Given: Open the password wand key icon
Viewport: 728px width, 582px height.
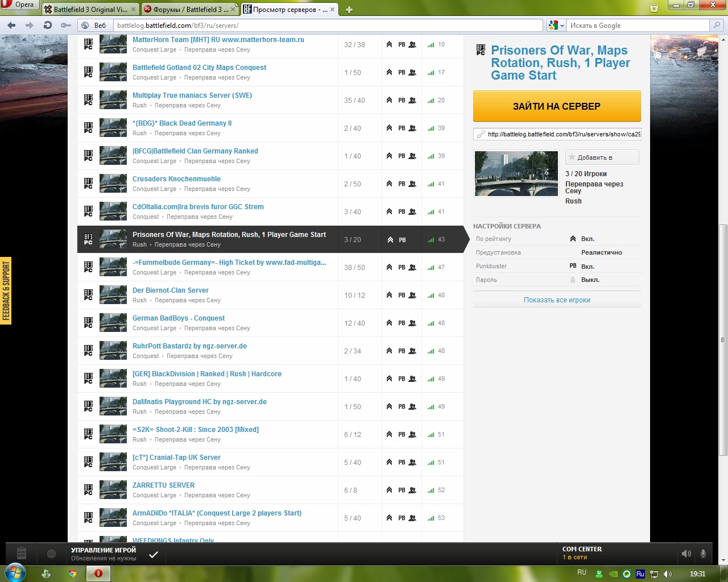Looking at the screenshot, I should (66, 25).
